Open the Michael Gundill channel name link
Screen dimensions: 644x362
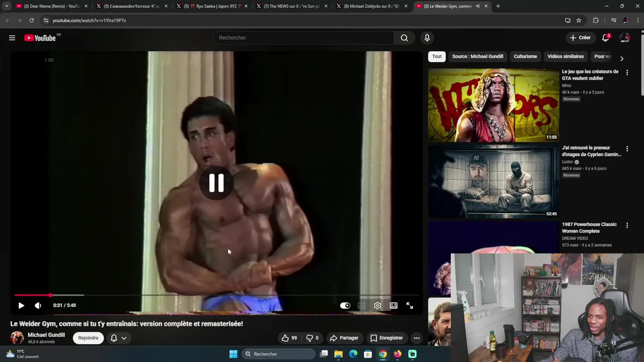coord(46,335)
